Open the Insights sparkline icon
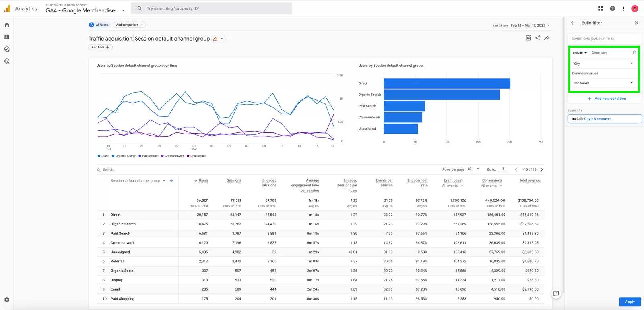Image resolution: width=644 pixels, height=310 pixels. pos(547,38)
